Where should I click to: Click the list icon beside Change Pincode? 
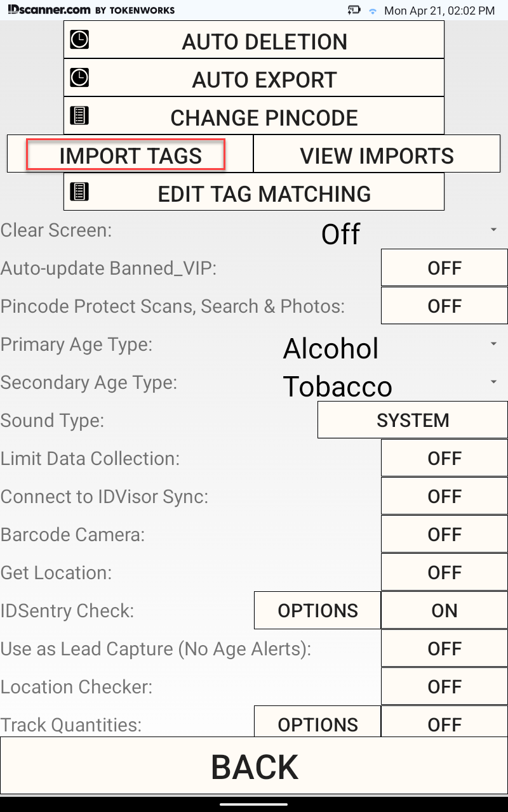[x=79, y=116]
